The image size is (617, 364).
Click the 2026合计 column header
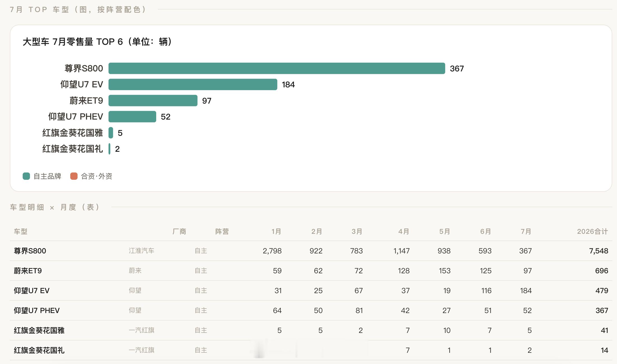pyautogui.click(x=592, y=232)
